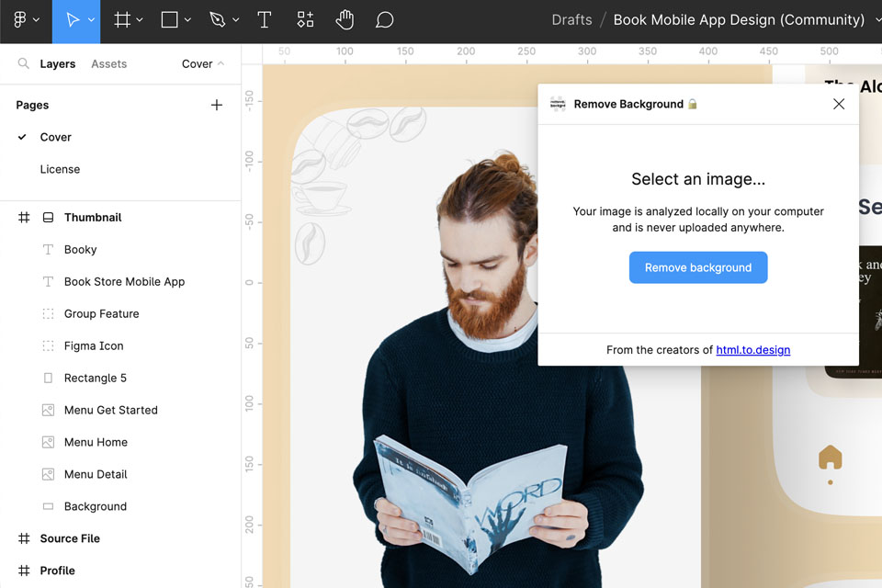Select the Comment tool
This screenshot has width=882, height=588.
coord(385,20)
